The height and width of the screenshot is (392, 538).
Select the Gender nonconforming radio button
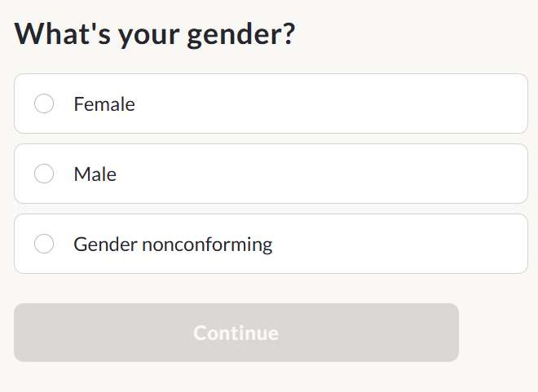[x=44, y=244]
